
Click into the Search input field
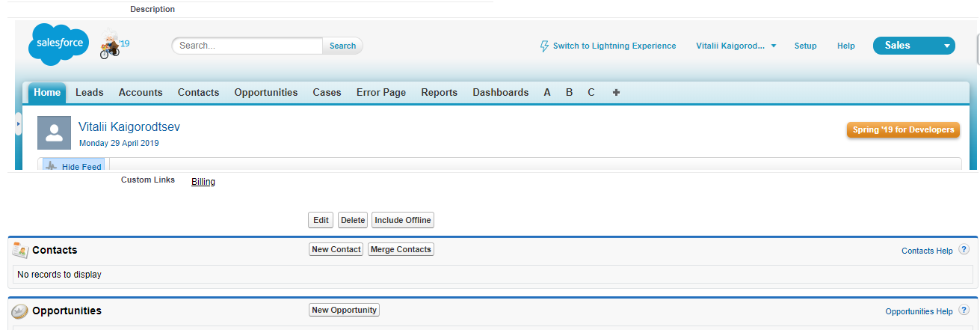click(247, 46)
